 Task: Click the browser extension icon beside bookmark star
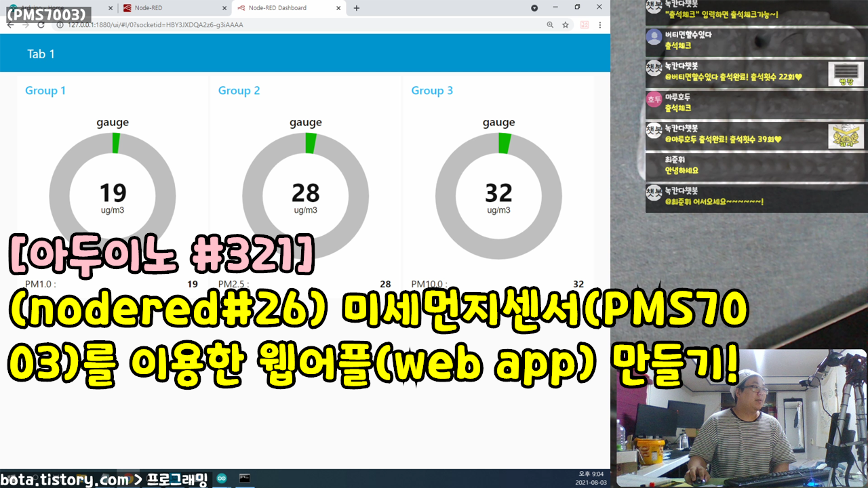point(584,24)
